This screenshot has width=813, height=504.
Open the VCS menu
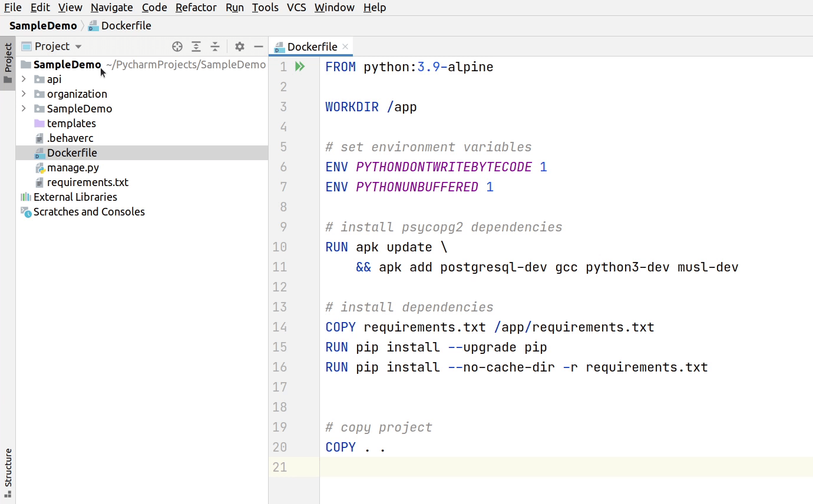296,7
